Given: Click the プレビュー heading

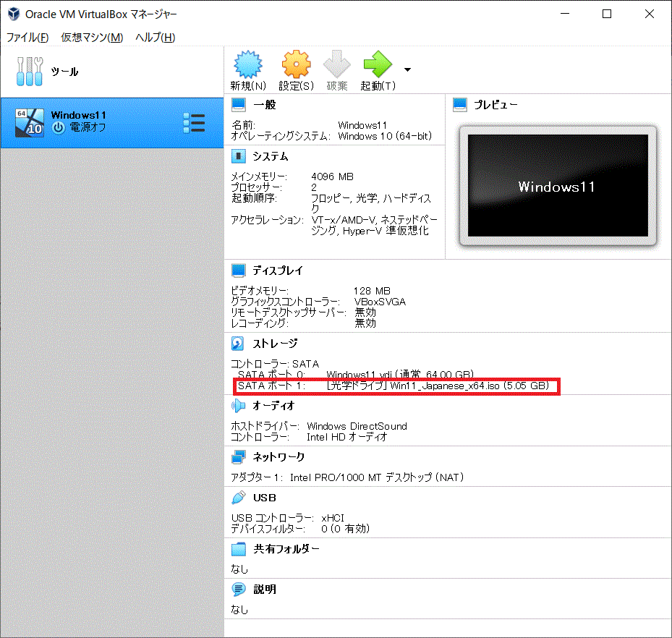Looking at the screenshot, I should (x=496, y=105).
